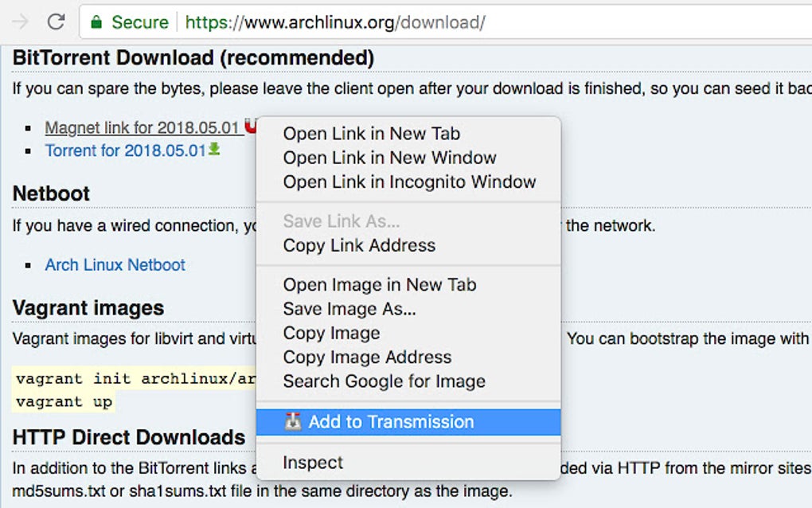Viewport: 812px width, 508px height.
Task: Click the archlinux.org URL in the address bar
Action: pos(335,22)
